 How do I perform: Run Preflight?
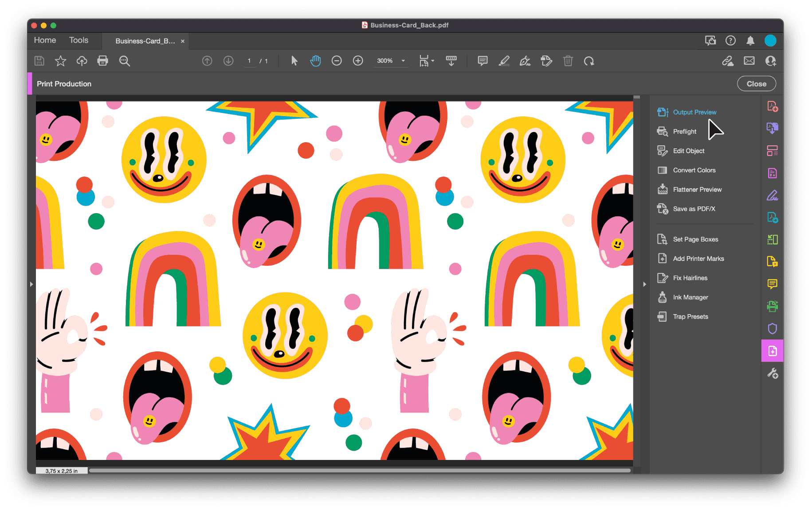pyautogui.click(x=677, y=132)
